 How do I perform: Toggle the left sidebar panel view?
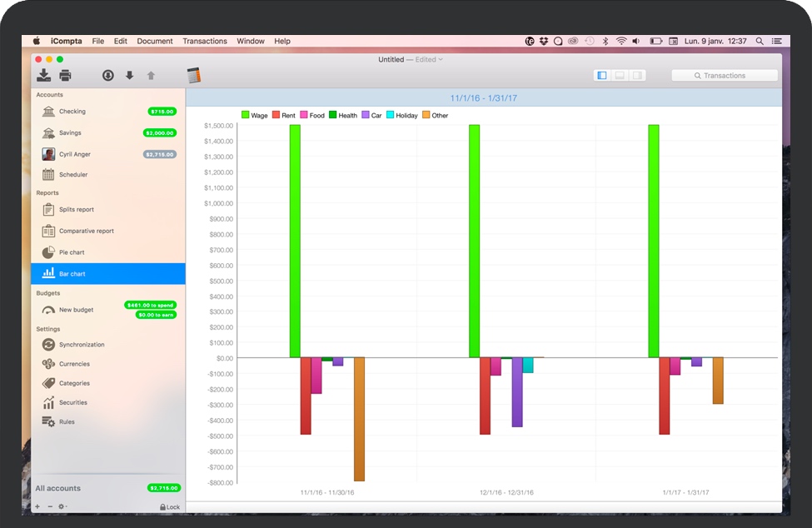602,76
